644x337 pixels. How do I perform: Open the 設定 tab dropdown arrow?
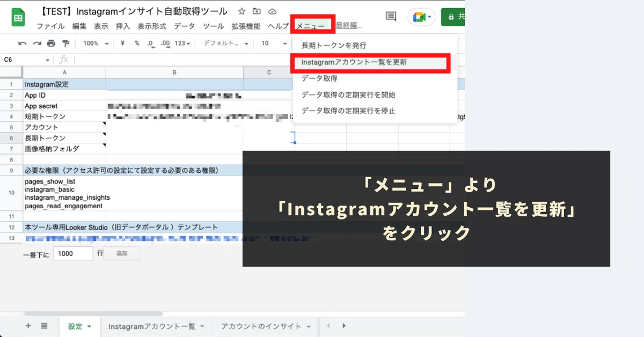89,326
